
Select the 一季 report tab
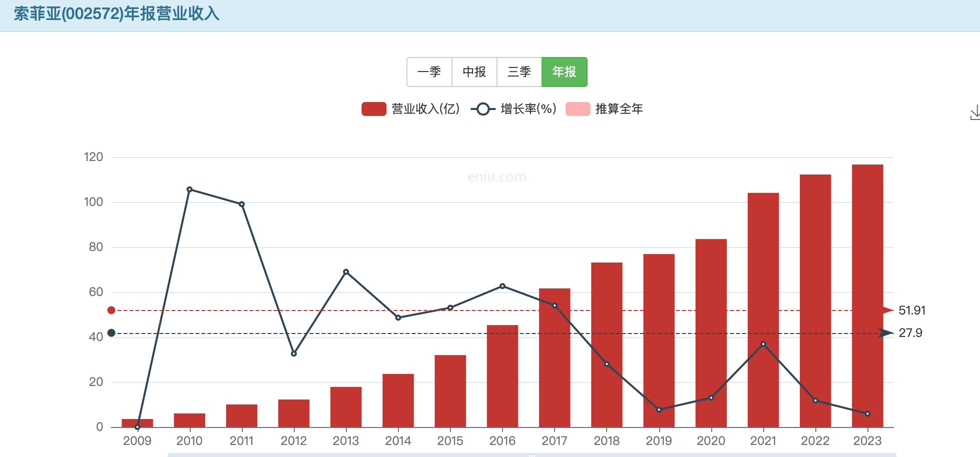click(429, 72)
